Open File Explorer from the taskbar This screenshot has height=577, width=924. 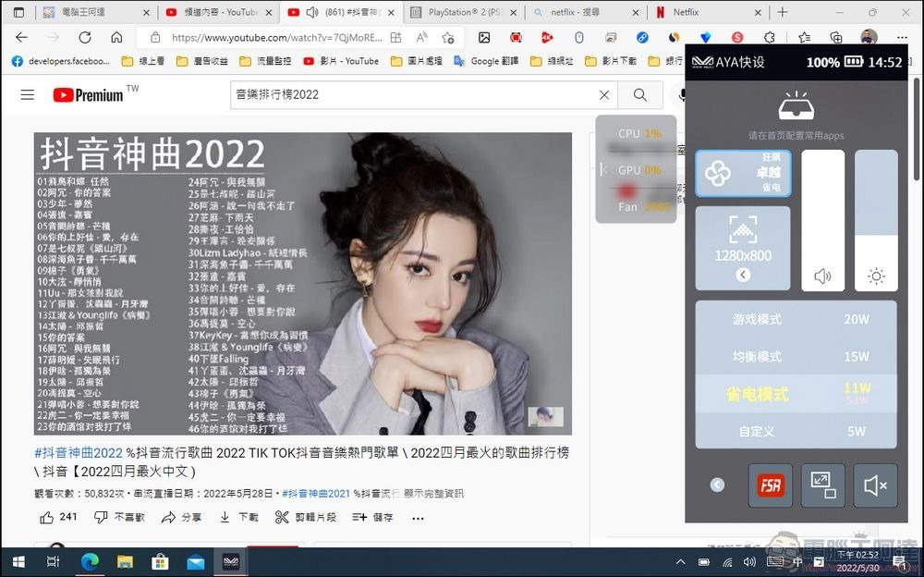coord(125,562)
